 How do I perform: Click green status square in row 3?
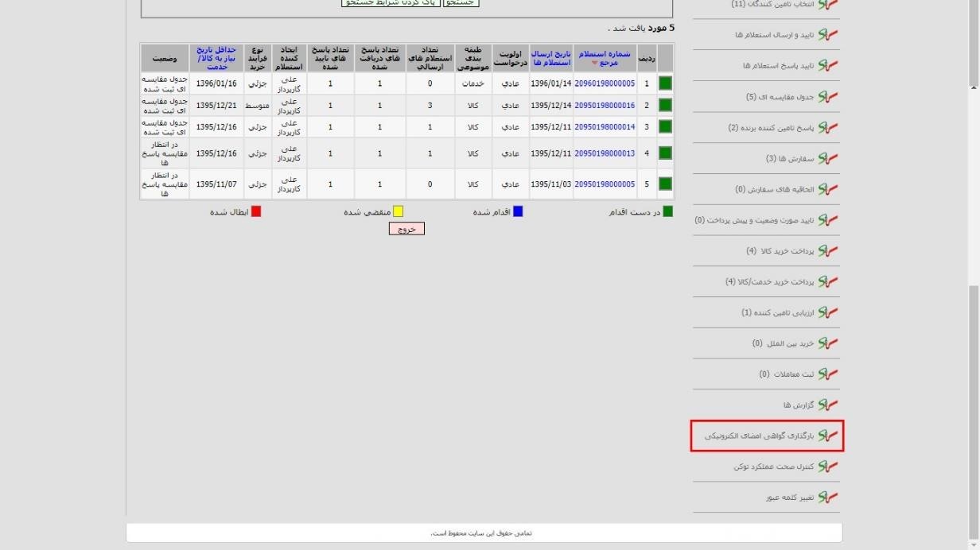pos(665,126)
